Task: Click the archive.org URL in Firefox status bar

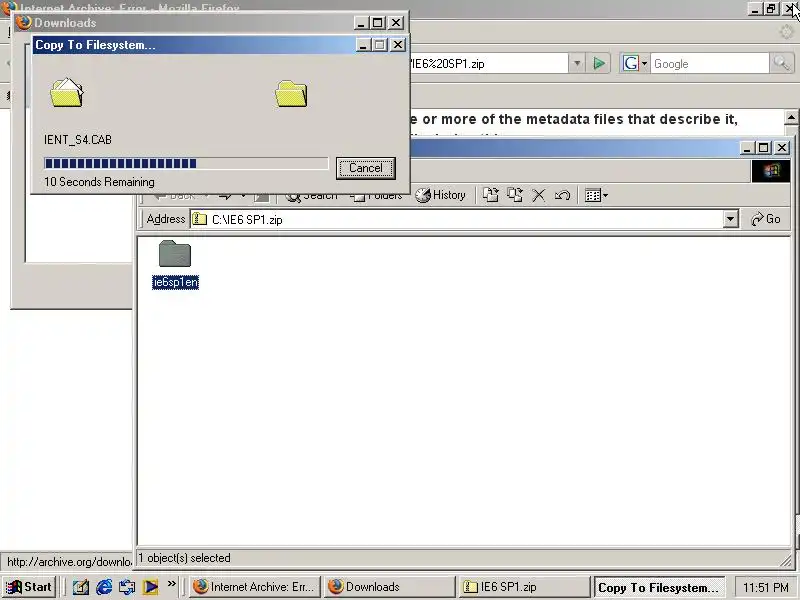Action: click(x=69, y=562)
